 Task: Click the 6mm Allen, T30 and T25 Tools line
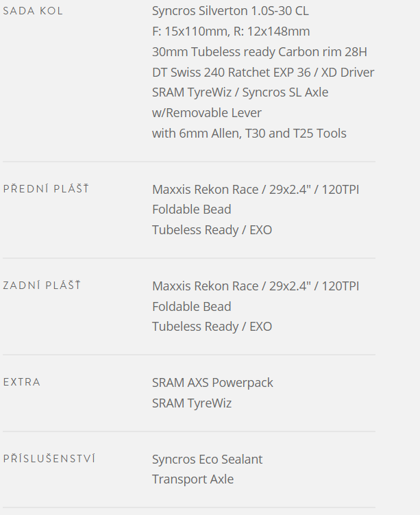(x=249, y=134)
